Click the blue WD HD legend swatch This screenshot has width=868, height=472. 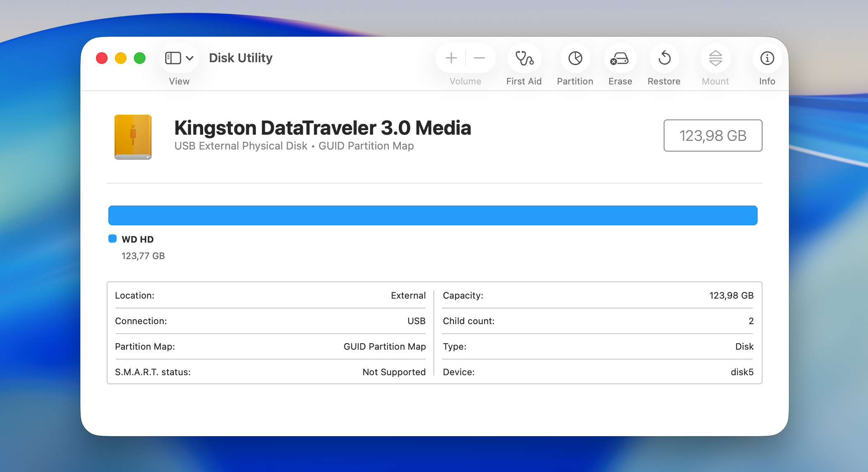tap(112, 238)
